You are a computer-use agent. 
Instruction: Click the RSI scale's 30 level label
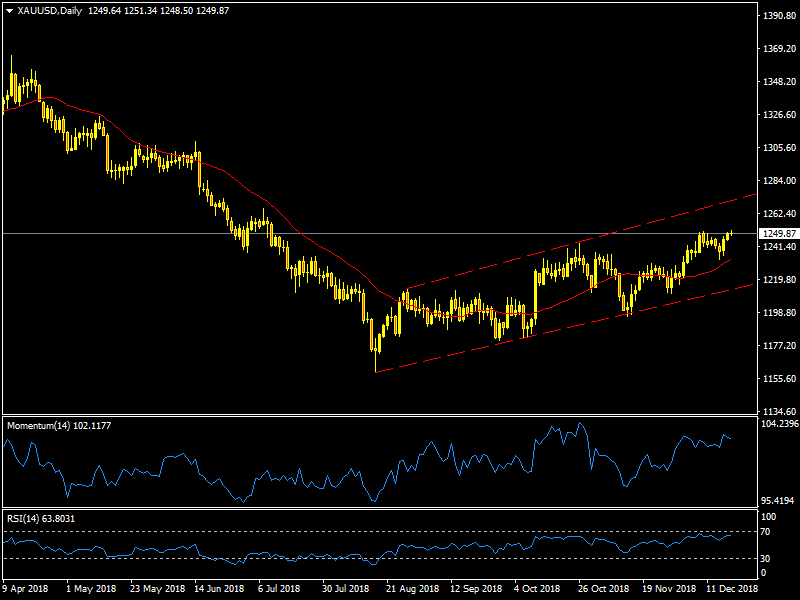[767, 558]
